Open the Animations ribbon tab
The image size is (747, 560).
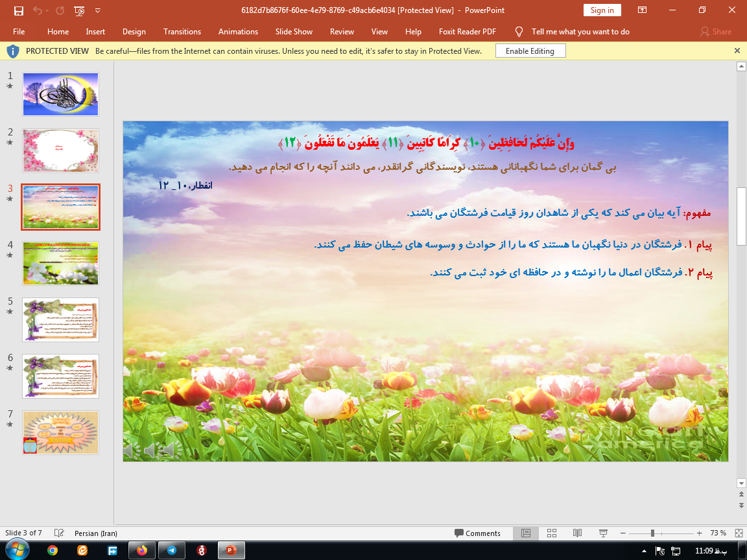point(238,32)
